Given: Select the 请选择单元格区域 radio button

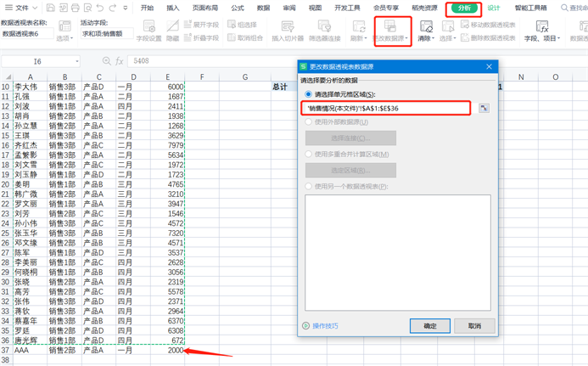Looking at the screenshot, I should 309,94.
